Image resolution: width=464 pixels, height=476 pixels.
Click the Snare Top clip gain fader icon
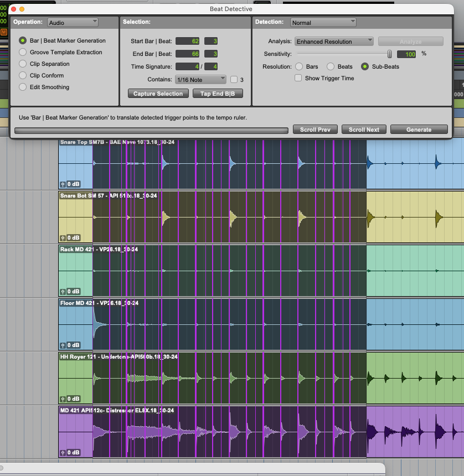(x=63, y=184)
